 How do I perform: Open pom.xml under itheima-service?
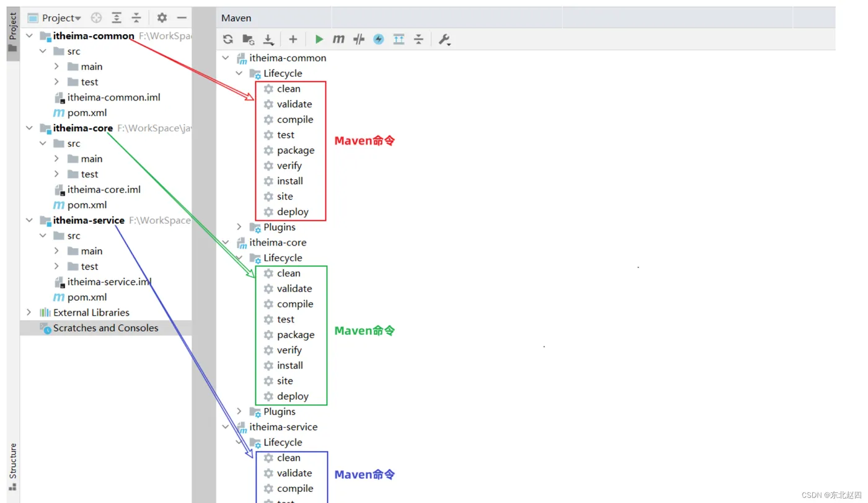80,297
